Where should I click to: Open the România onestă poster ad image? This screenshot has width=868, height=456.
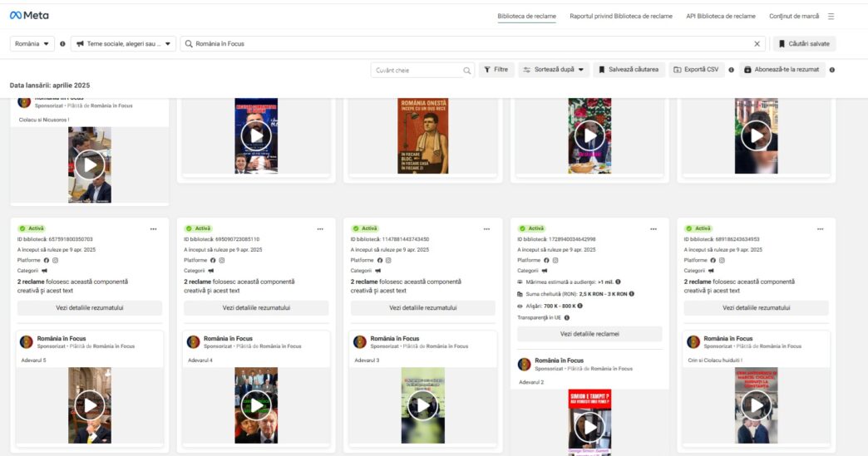point(423,136)
